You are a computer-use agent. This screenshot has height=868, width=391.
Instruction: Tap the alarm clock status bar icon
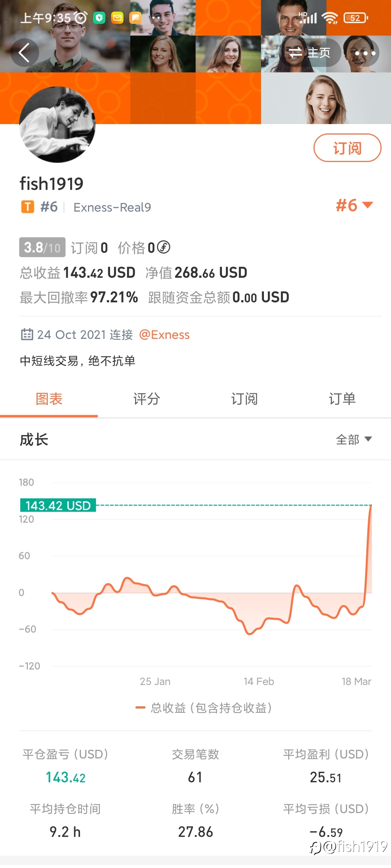[81, 17]
